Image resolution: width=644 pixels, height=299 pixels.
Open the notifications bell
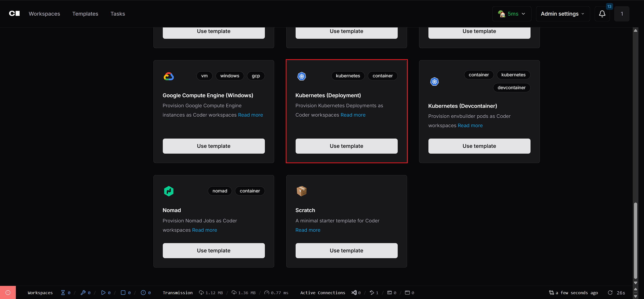click(x=602, y=14)
